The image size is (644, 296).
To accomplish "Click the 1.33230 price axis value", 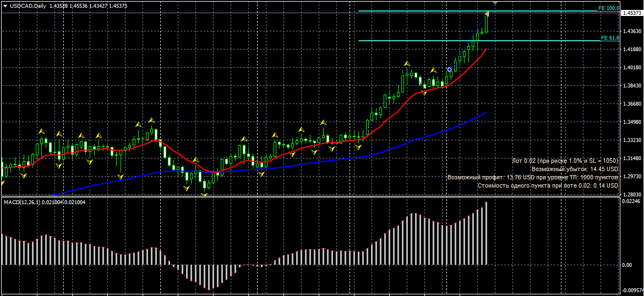I will point(631,140).
